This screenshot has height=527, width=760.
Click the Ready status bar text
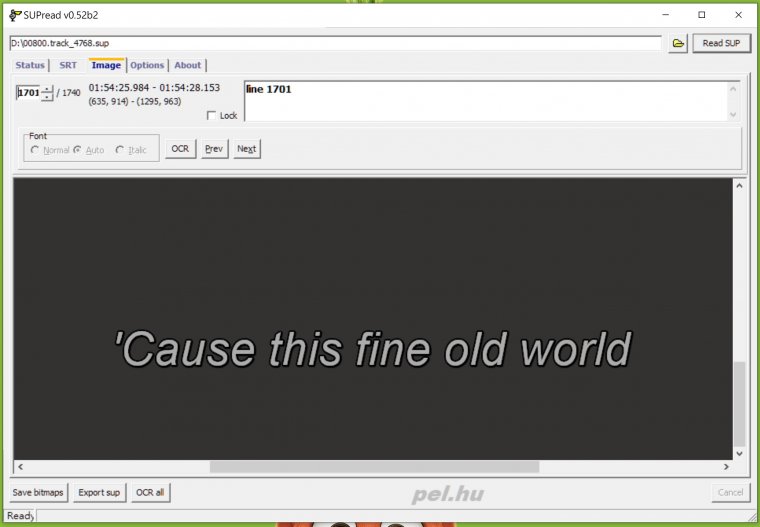click(20, 516)
